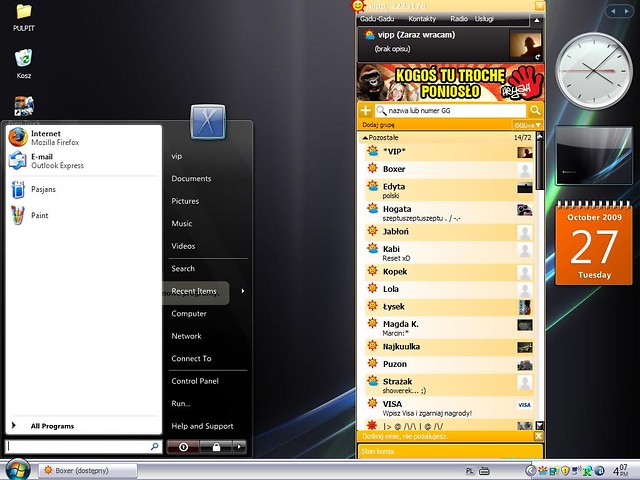This screenshot has height=480, width=640.
Task: Click the add contact plus button
Action: [x=366, y=111]
